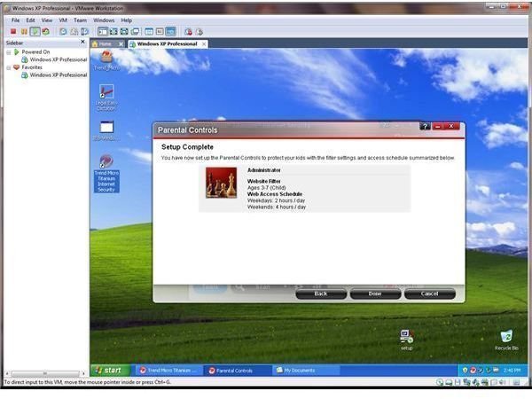Close the Sidebar panel with its X
This screenshot has height=399, width=532.
click(x=82, y=42)
